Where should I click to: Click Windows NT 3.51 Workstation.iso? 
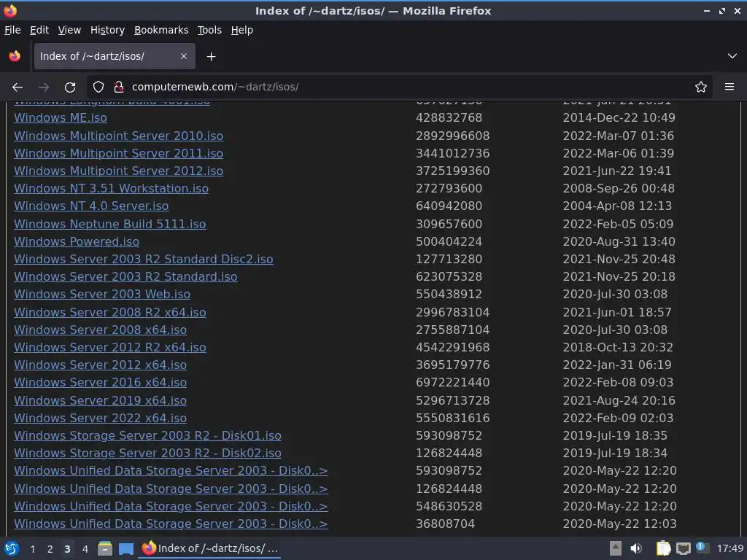tap(111, 189)
